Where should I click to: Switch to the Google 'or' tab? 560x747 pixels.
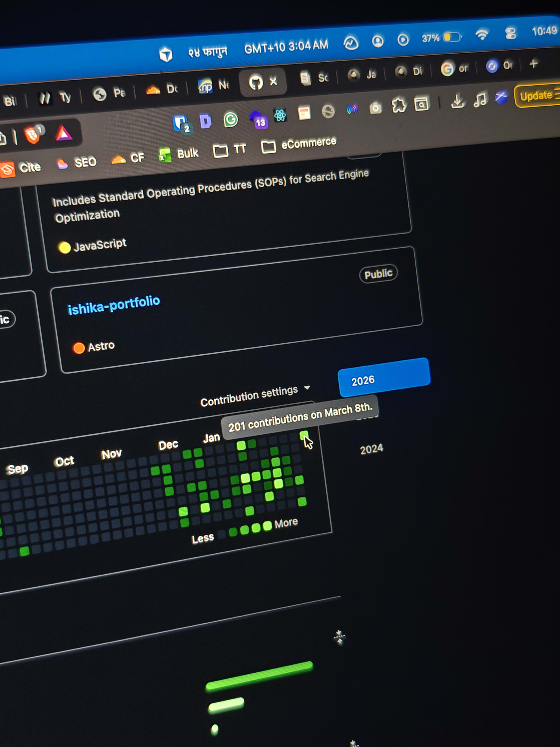454,69
